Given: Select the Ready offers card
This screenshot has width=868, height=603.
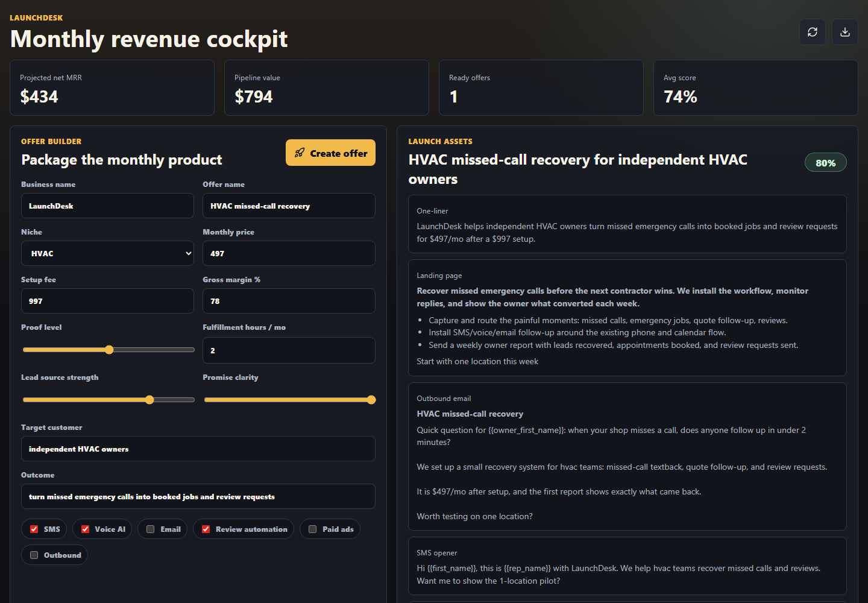Looking at the screenshot, I should [541, 87].
